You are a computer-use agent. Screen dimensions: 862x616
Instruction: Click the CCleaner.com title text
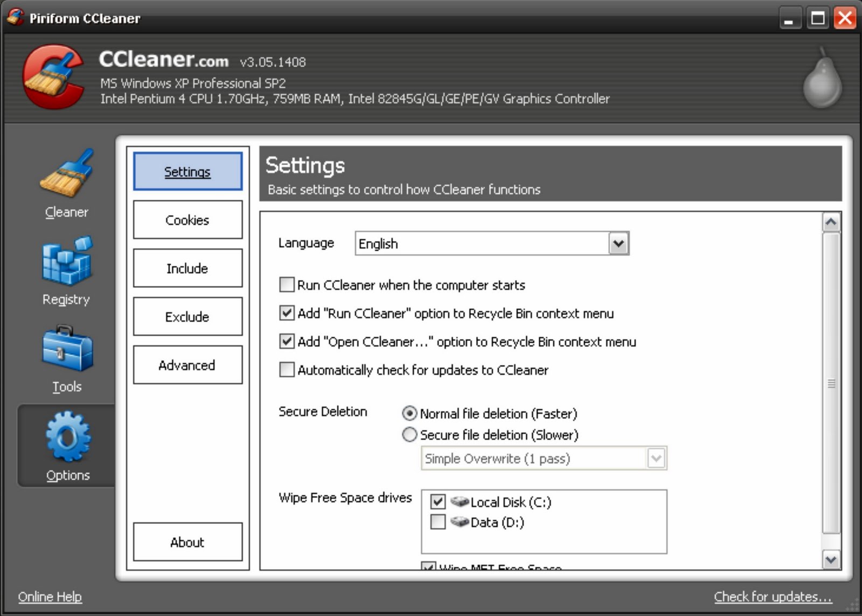click(164, 59)
